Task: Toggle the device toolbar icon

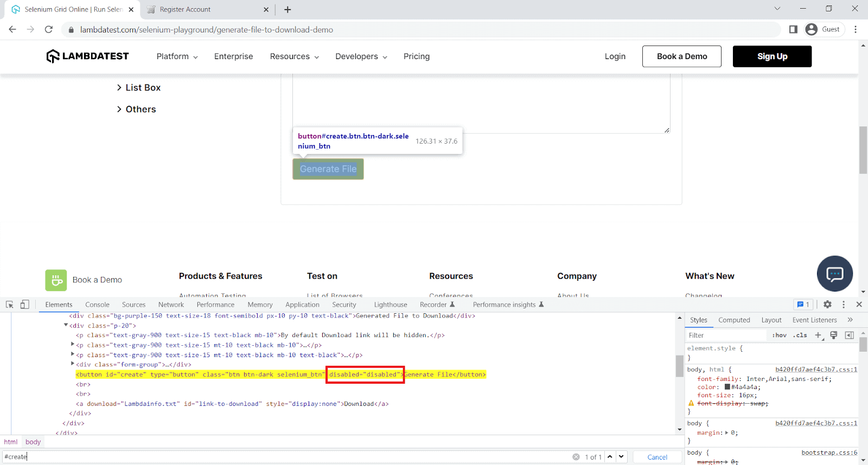Action: (x=24, y=305)
